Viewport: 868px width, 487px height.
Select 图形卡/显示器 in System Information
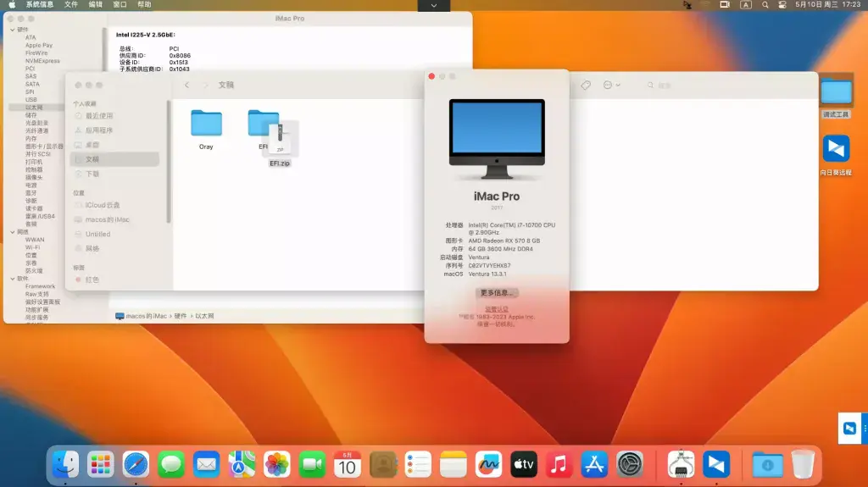pyautogui.click(x=44, y=147)
